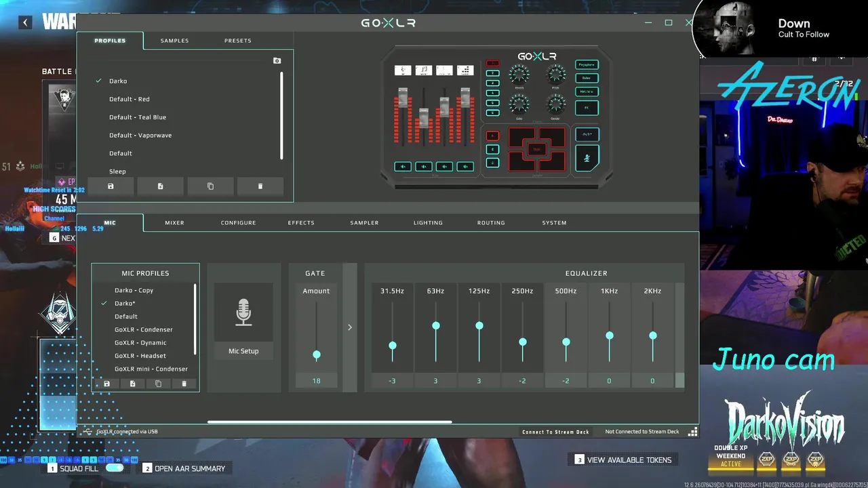Open the Lighting tab
Image resolution: width=868 pixels, height=488 pixels.
428,223
